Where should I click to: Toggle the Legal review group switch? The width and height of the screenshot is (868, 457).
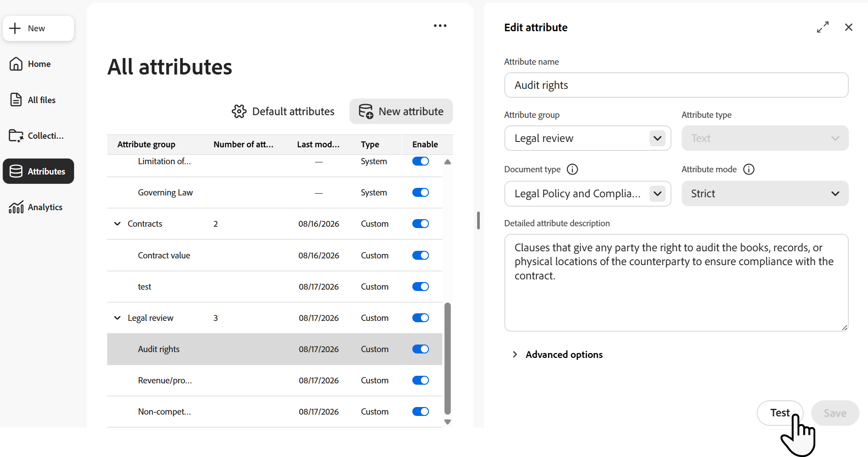420,318
